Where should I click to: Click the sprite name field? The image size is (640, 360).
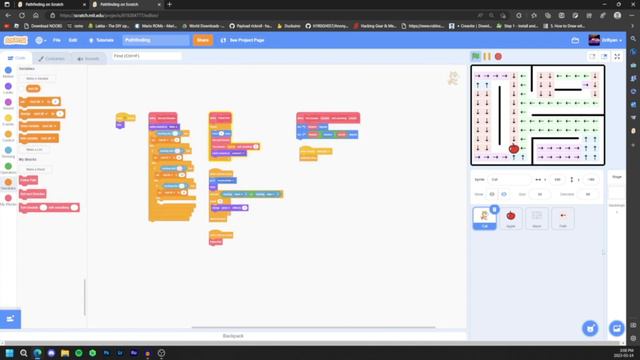pyautogui.click(x=509, y=180)
